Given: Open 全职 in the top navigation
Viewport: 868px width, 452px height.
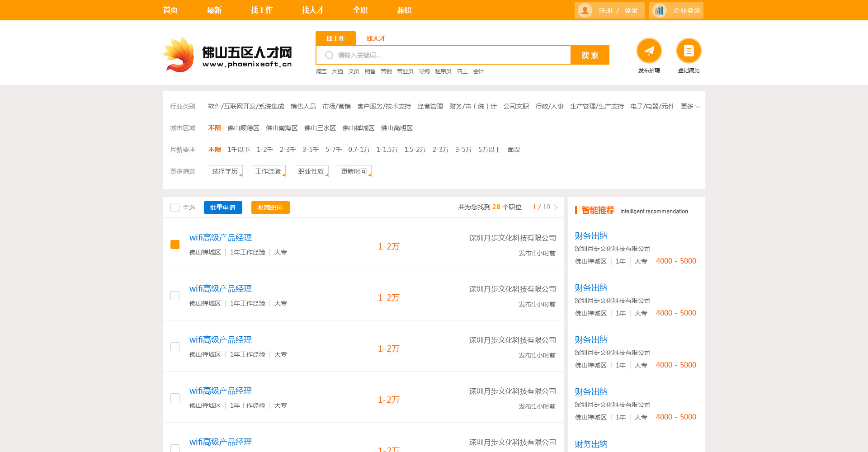Looking at the screenshot, I should [360, 10].
